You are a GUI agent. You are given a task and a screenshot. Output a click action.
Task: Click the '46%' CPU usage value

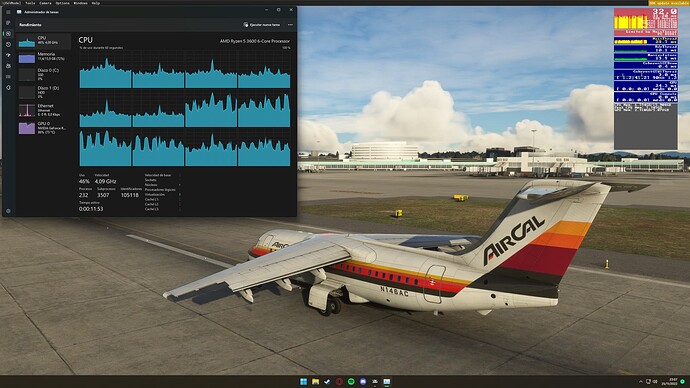click(x=84, y=181)
